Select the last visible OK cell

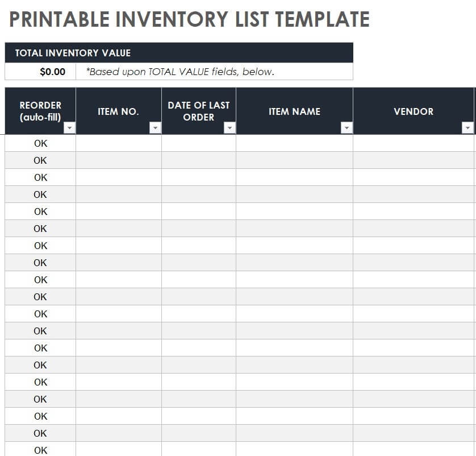coord(40,450)
